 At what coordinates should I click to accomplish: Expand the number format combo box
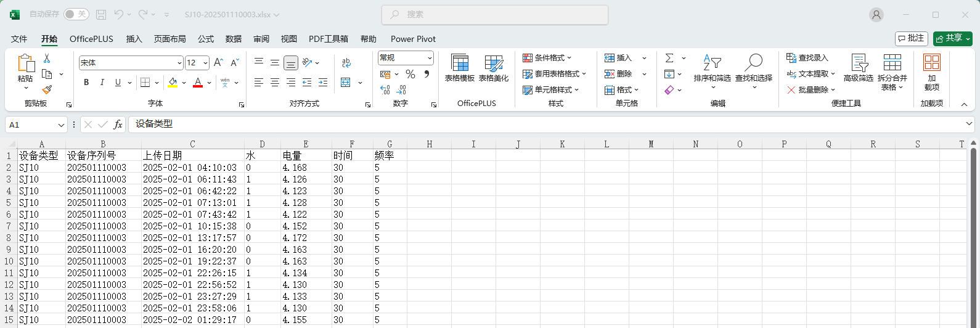click(x=430, y=58)
